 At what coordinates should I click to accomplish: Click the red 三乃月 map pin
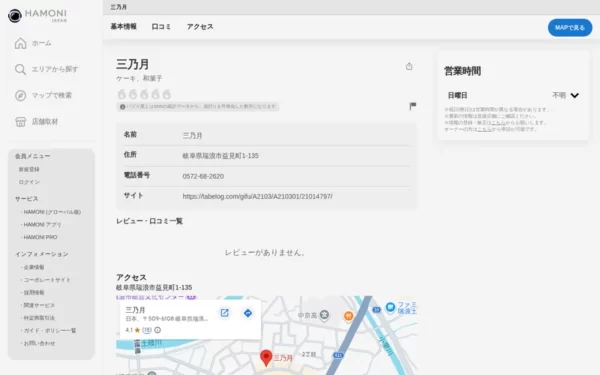click(266, 357)
